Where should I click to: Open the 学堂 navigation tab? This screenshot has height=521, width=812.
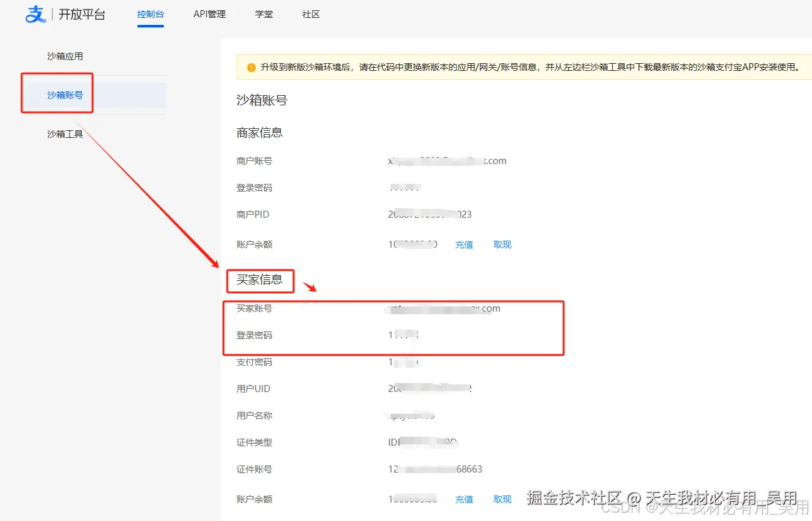(x=264, y=14)
